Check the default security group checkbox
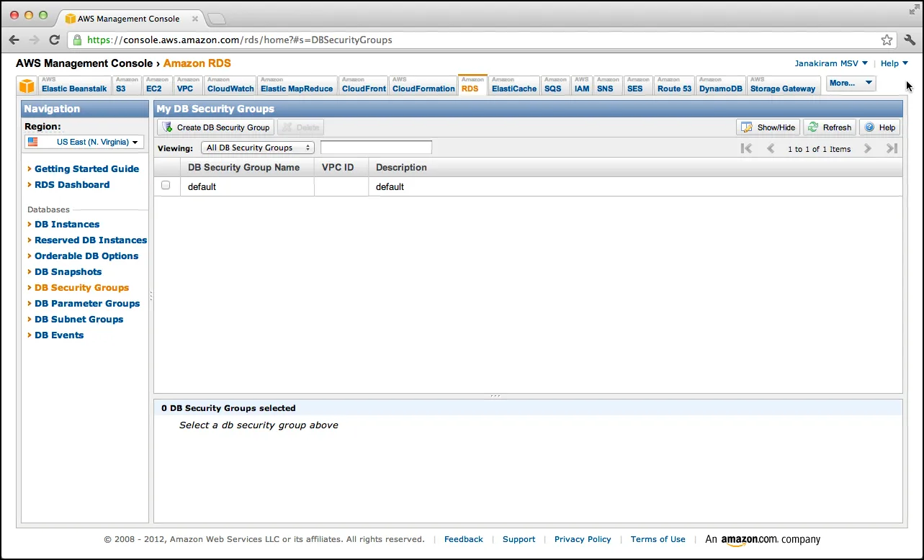Image resolution: width=924 pixels, height=560 pixels. point(166,186)
